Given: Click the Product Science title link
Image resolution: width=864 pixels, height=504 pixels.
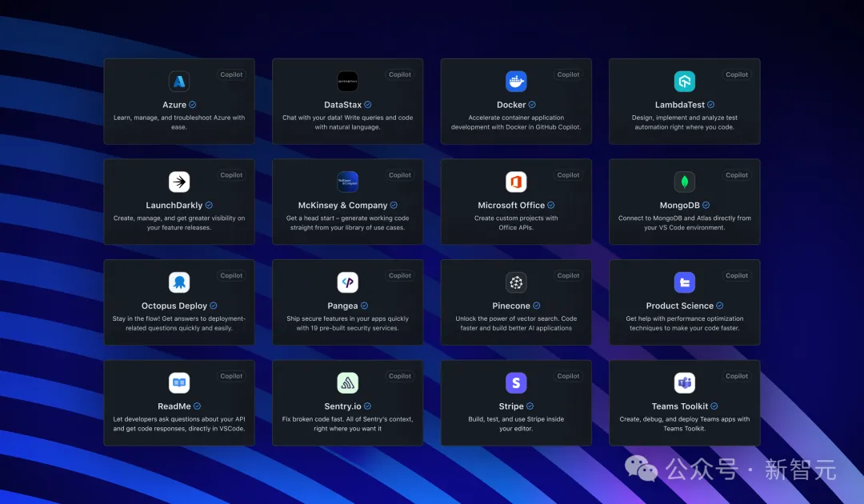Looking at the screenshot, I should (679, 306).
